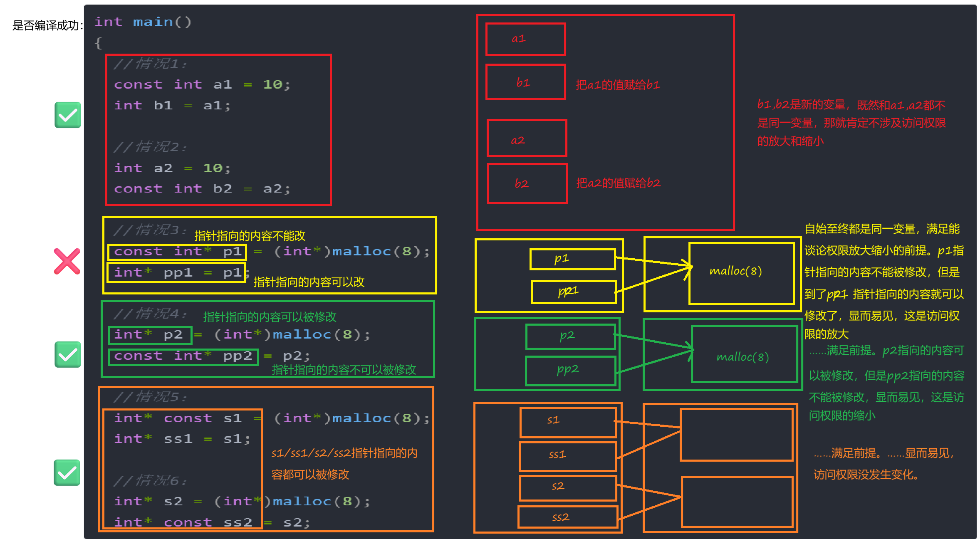Image resolution: width=980 pixels, height=544 pixels.
Task: Select orange note 's1/ss1/s2/ss2指针指向的内容都可以被修改'
Action: point(344,464)
